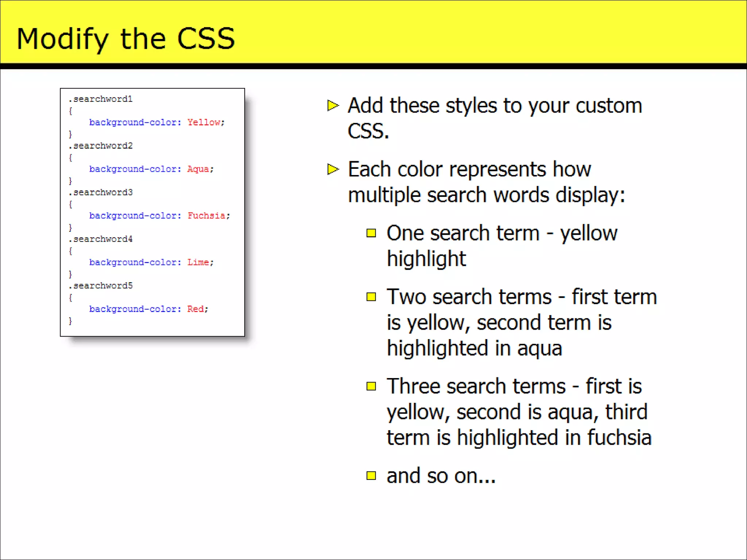The height and width of the screenshot is (560, 747).
Task: Click the .searchword1 selector in code
Action: click(x=101, y=99)
